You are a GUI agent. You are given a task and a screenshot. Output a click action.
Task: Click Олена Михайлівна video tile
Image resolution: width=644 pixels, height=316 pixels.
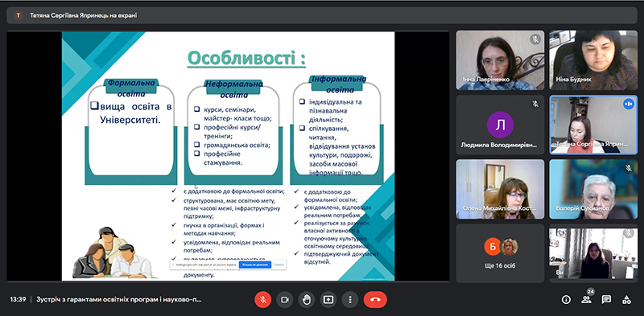click(x=500, y=189)
